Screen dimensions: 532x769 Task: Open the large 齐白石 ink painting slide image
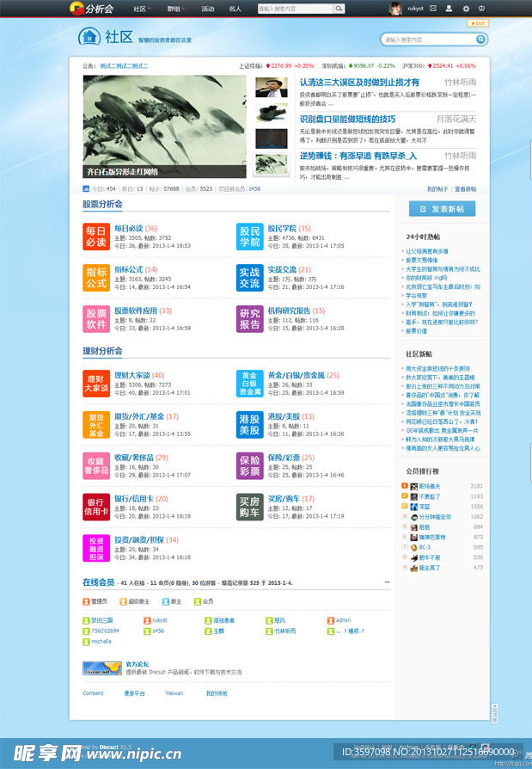coord(165,126)
